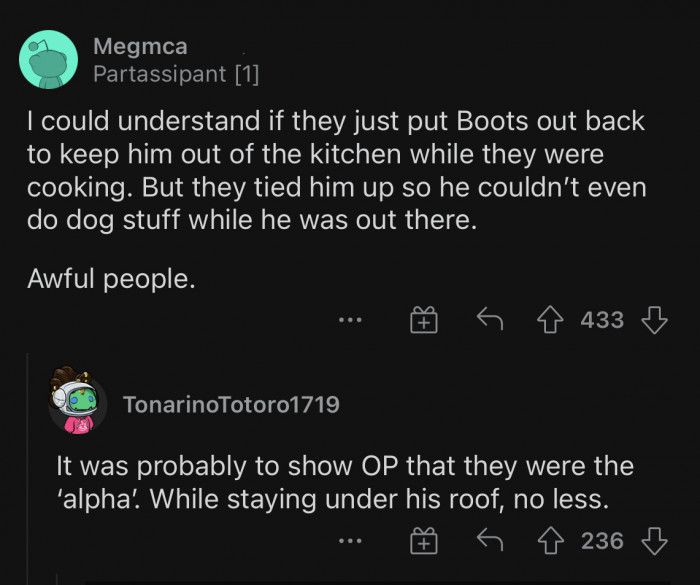Click the Partassipant [1] flair

tap(176, 74)
